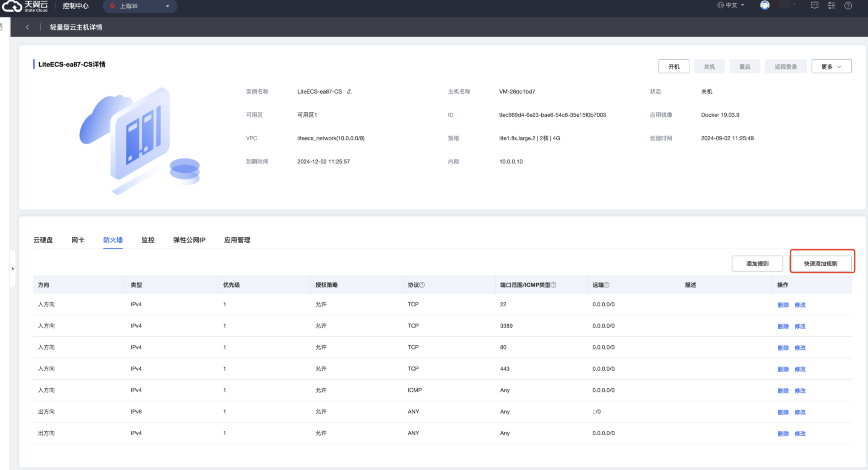Click the help icon beside 端口范围/ICMP类型 header
Viewport: 868px width, 470px height.
point(553,285)
